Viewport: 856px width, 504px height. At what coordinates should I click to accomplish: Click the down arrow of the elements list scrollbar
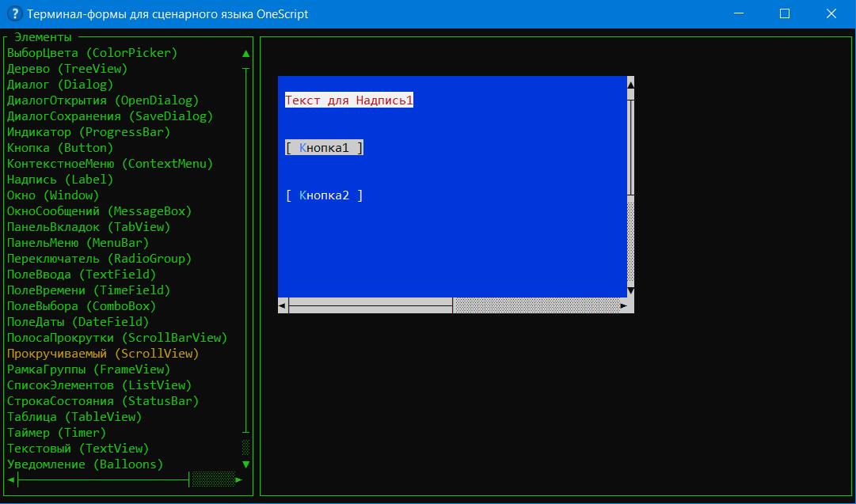(245, 464)
